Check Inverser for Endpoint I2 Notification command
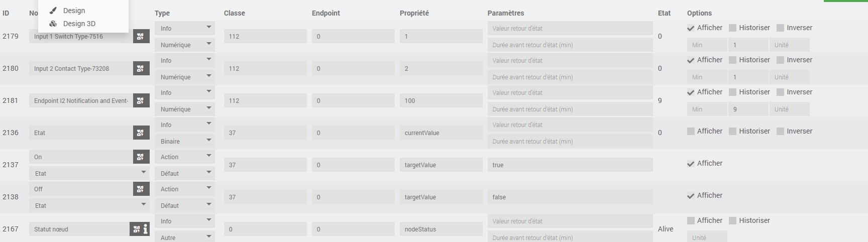The width and height of the screenshot is (868, 242). pos(781,92)
